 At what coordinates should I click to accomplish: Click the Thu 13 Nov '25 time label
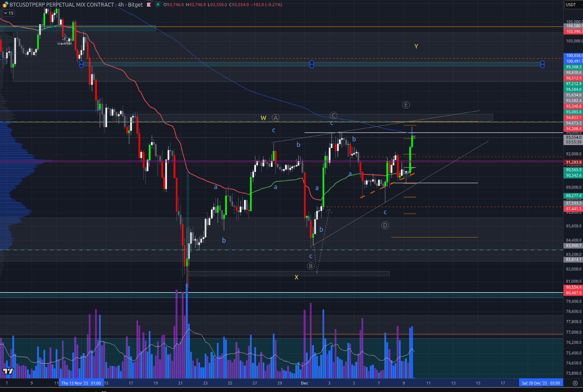(81, 383)
